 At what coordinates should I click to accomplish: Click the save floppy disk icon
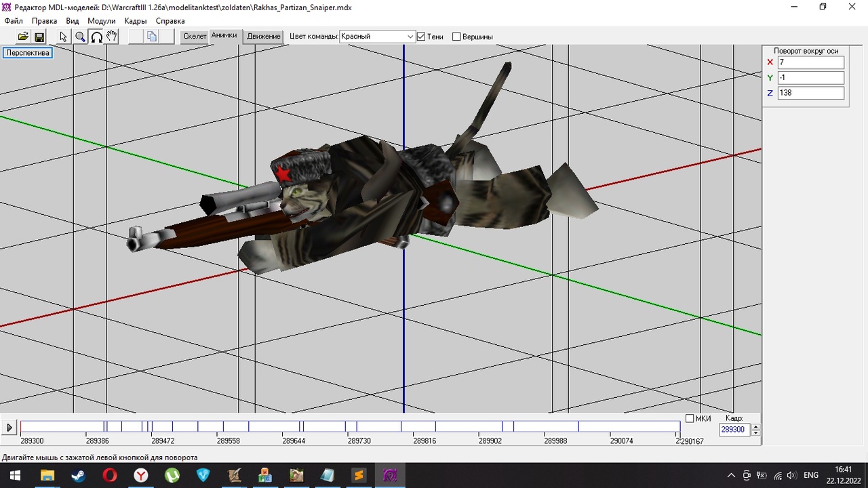tap(39, 37)
